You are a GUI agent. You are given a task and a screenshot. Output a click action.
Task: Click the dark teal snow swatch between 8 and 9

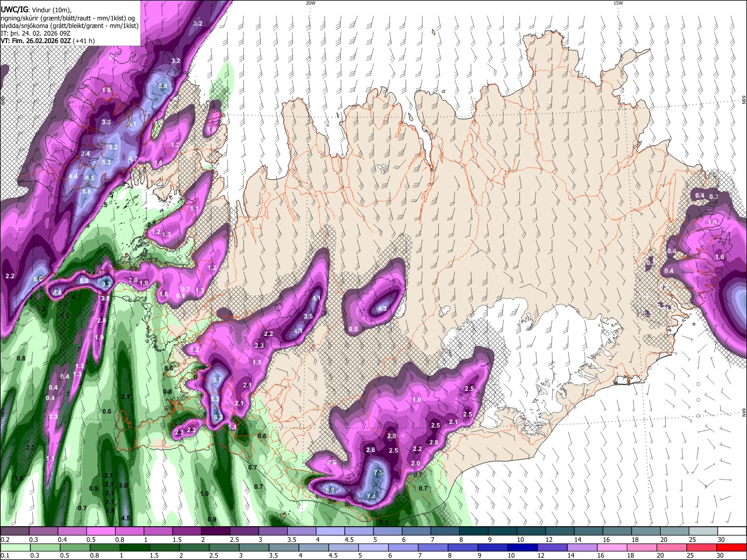pos(474,531)
